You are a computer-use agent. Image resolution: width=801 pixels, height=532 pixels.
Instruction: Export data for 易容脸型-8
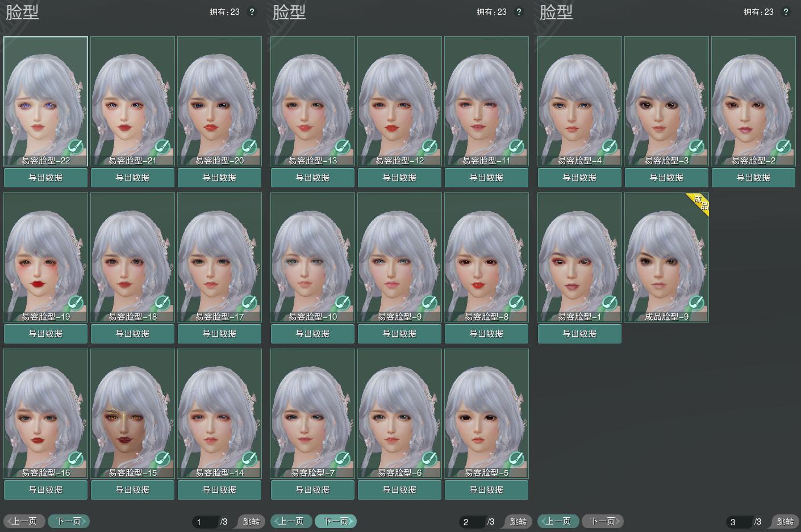487,334
